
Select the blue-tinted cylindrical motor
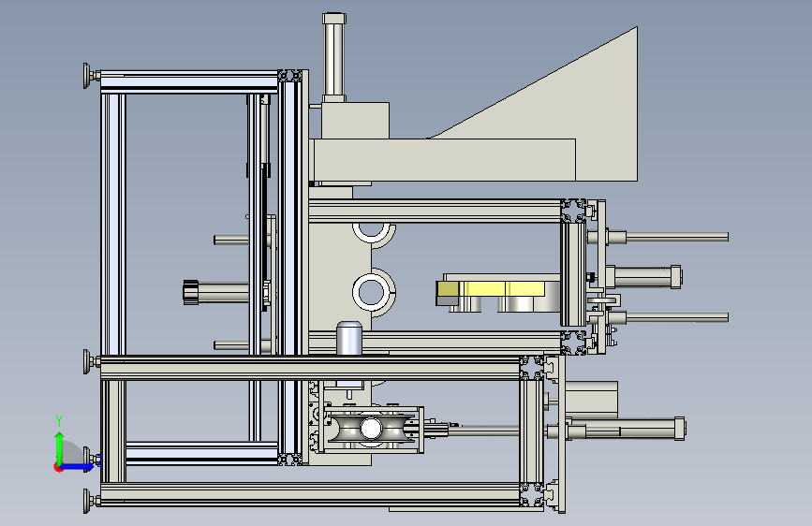(x=349, y=338)
